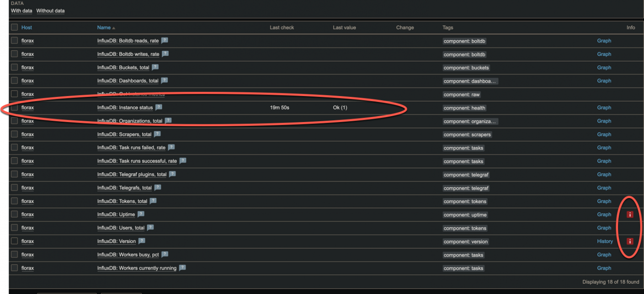The image size is (644, 294).
Task: Switch to the With data filter tab
Action: point(21,11)
